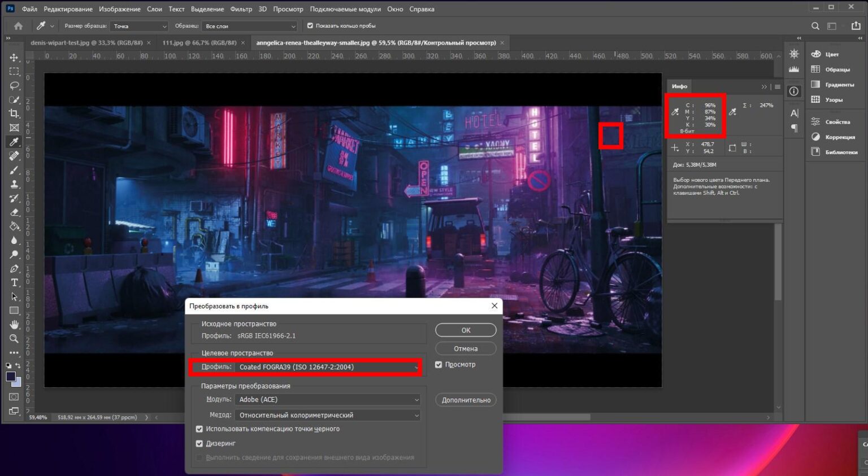Click the foreground color swatch

[10, 377]
